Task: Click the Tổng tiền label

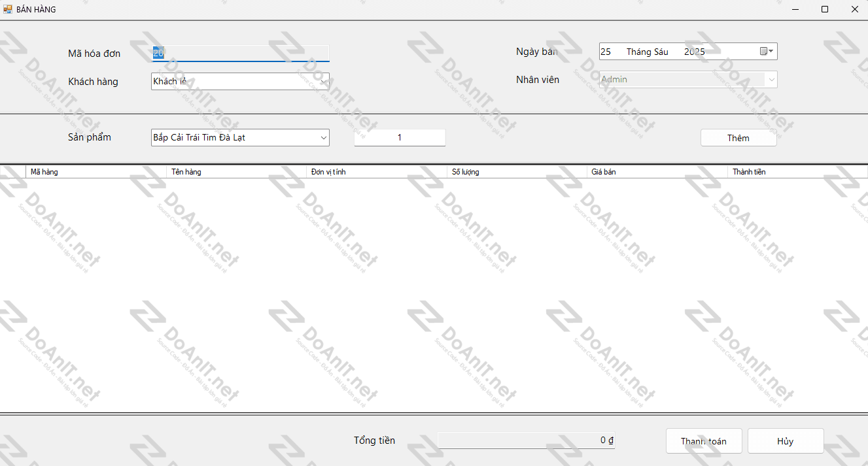Action: (374, 441)
